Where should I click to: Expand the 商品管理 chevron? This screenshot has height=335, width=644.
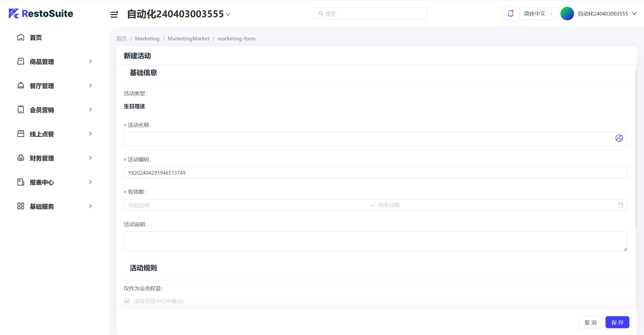[x=90, y=61]
